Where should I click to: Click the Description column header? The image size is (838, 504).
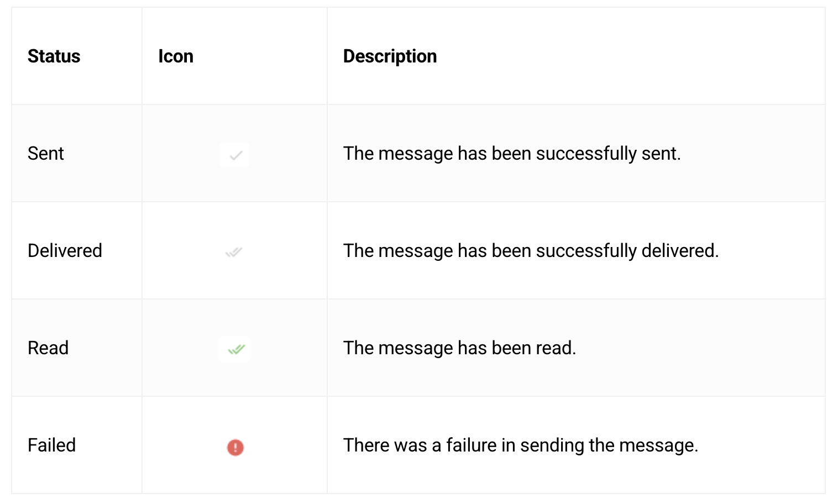click(390, 56)
